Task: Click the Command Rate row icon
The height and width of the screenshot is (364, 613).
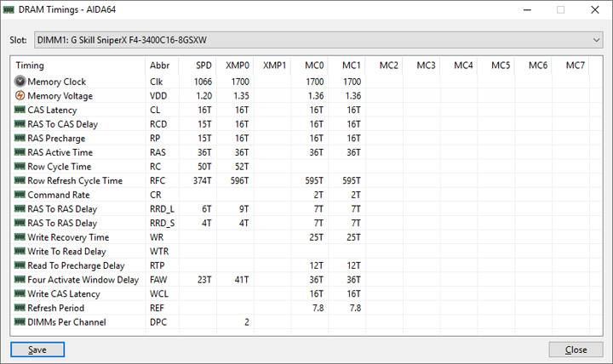Action: (20, 194)
